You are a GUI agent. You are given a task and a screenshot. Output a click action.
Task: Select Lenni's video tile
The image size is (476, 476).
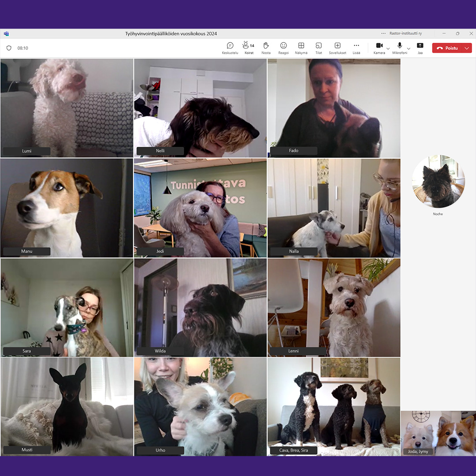pos(334,308)
